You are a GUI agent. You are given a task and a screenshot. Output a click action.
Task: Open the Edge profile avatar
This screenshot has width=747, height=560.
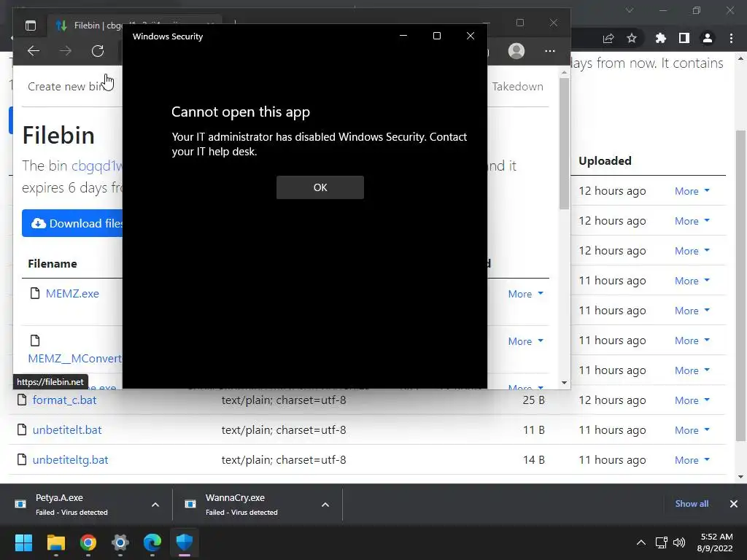[x=516, y=51]
